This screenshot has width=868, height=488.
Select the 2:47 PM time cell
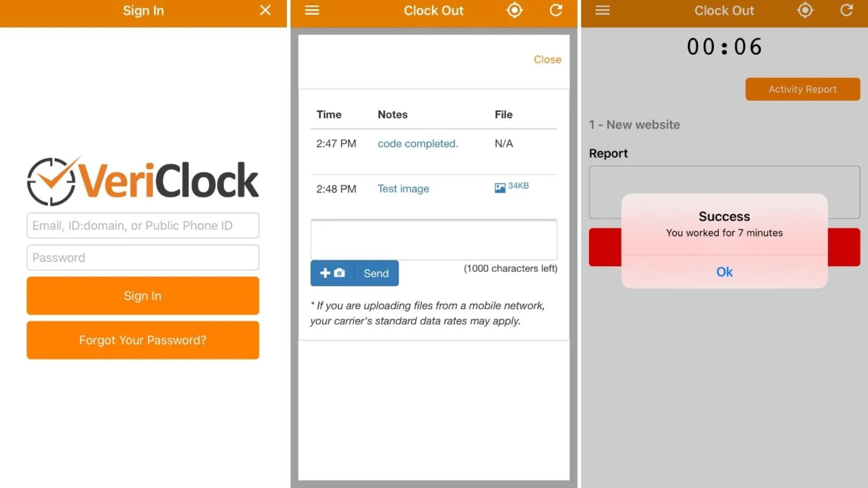pos(336,144)
